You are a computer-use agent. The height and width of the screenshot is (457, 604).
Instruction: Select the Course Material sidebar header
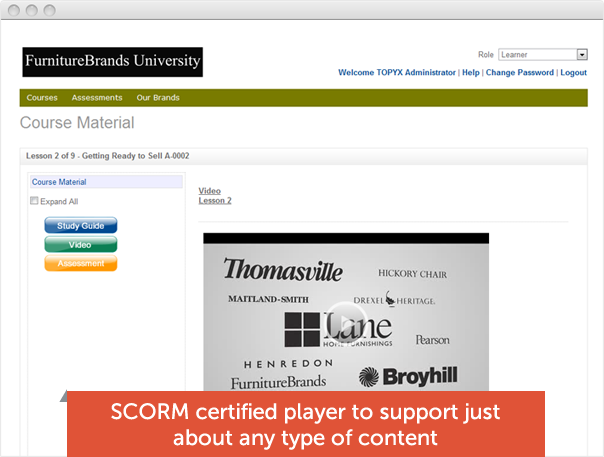[x=106, y=182]
